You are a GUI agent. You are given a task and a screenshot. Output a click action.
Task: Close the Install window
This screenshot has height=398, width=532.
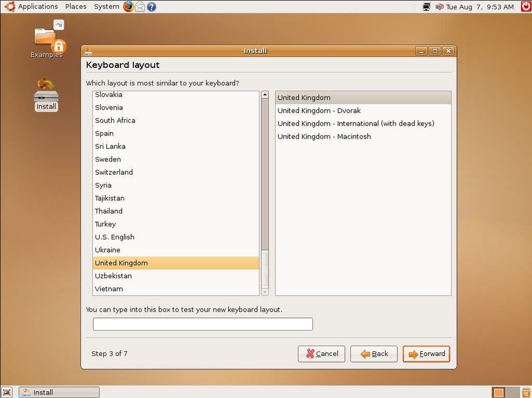448,51
